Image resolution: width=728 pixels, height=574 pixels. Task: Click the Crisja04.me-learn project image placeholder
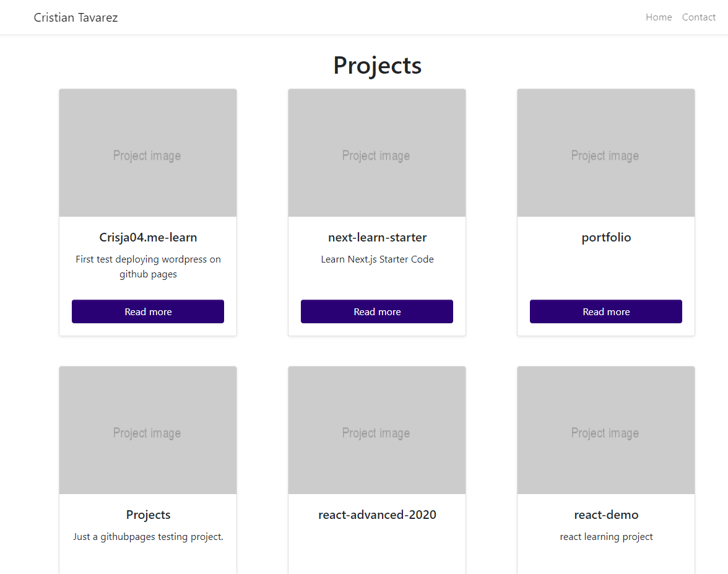147,152
